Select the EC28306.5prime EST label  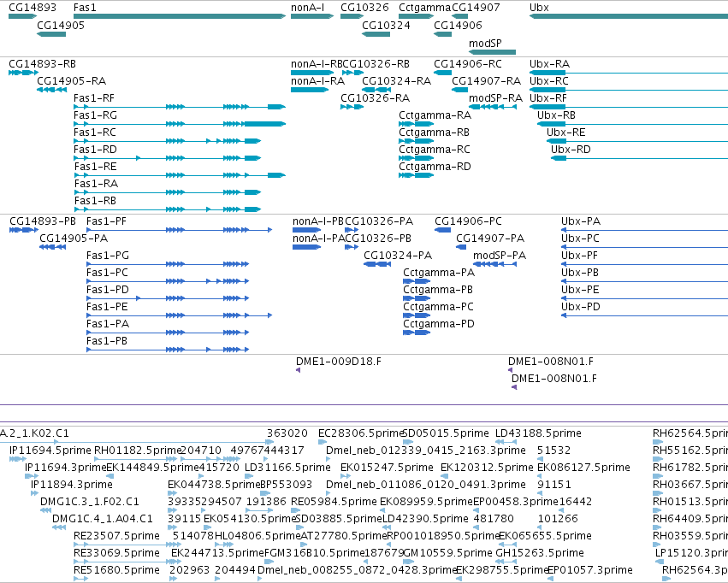pos(361,433)
